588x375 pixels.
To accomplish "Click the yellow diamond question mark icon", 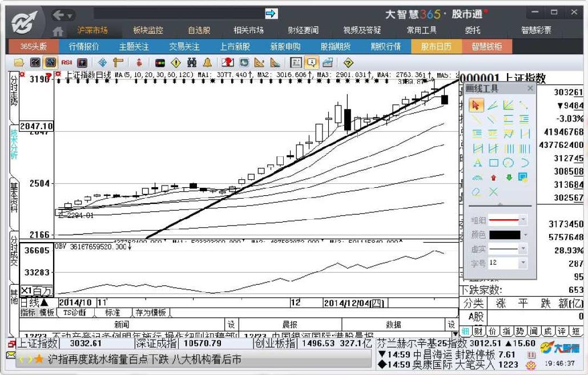I will tap(348, 63).
